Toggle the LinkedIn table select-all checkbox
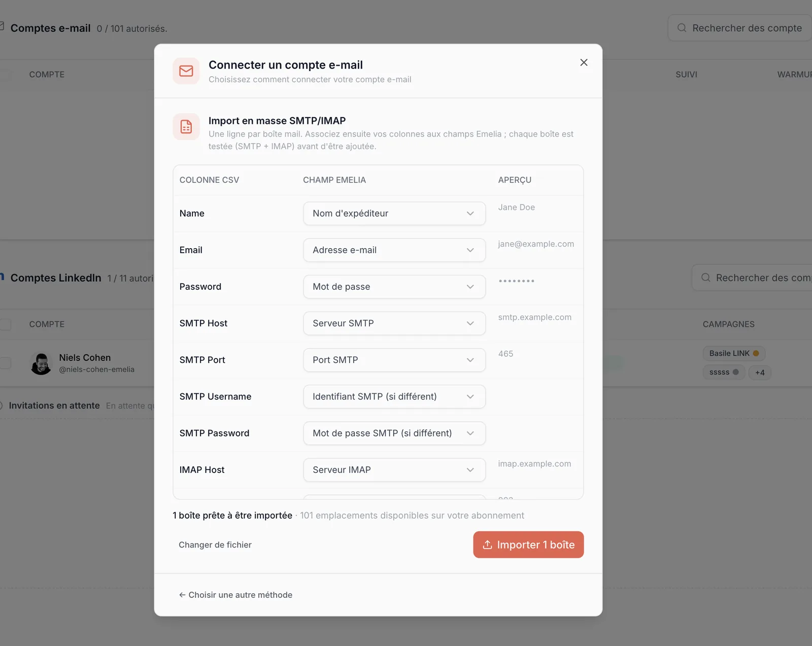This screenshot has height=646, width=812. click(5, 324)
